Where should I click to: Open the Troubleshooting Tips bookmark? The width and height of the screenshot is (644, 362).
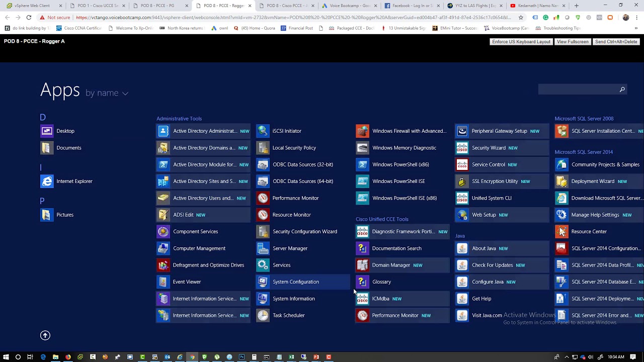click(x=558, y=28)
